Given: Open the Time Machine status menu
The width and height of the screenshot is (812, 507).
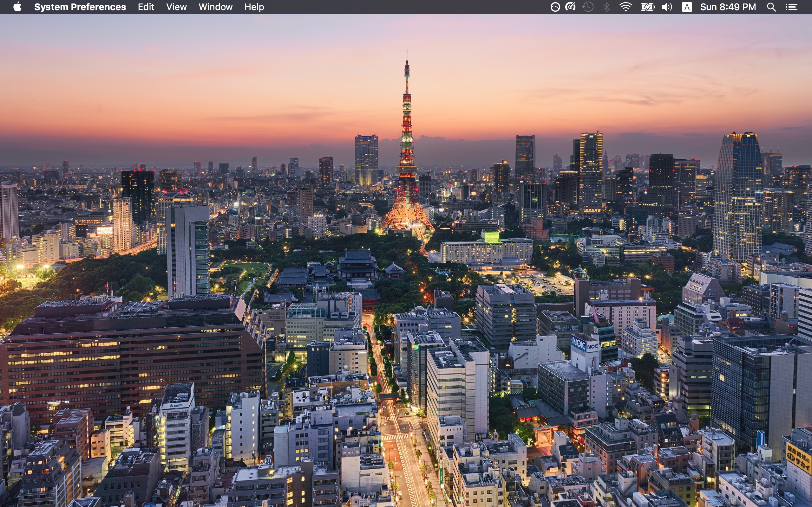Looking at the screenshot, I should click(x=588, y=7).
